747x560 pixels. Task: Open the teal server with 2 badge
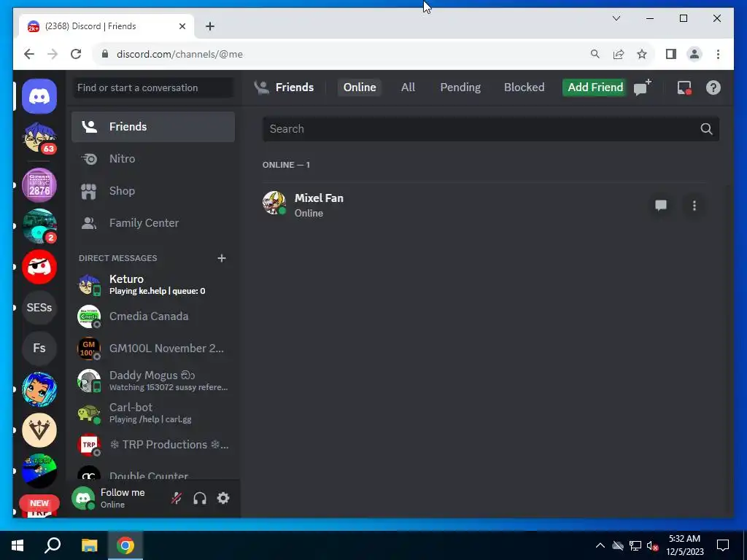click(x=39, y=226)
